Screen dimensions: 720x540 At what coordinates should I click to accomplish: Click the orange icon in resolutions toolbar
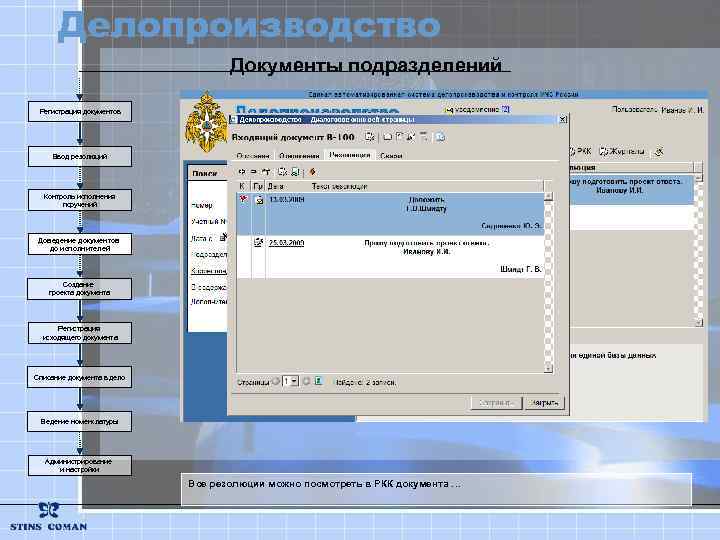click(x=312, y=172)
